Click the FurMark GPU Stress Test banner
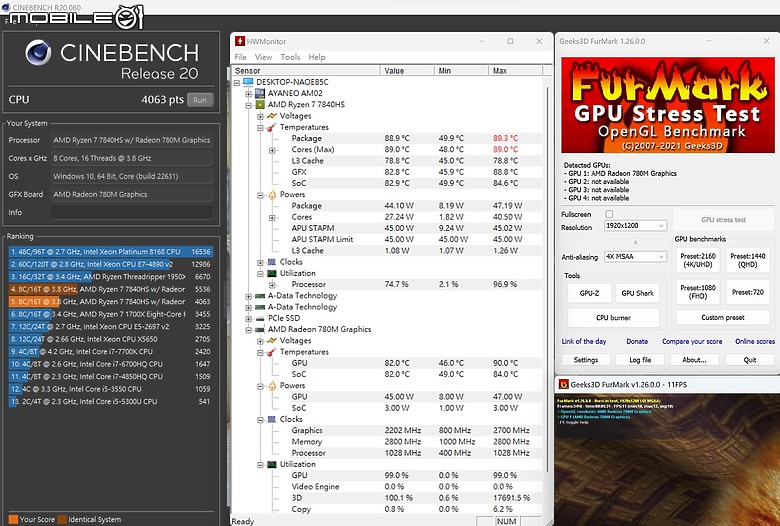780x526 pixels. coord(667,105)
